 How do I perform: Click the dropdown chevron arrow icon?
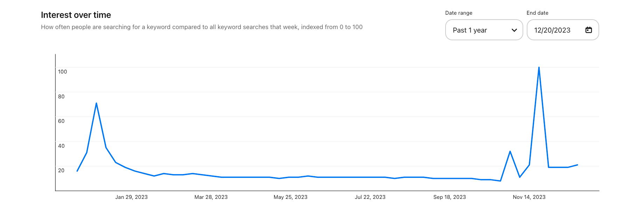point(514,30)
